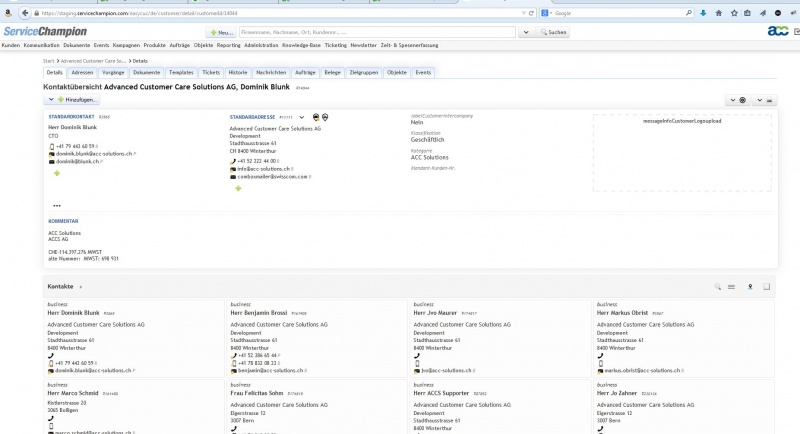Click the second shield icon beside Standardadresse
Image resolution: width=800 pixels, height=434 pixels.
tap(325, 117)
